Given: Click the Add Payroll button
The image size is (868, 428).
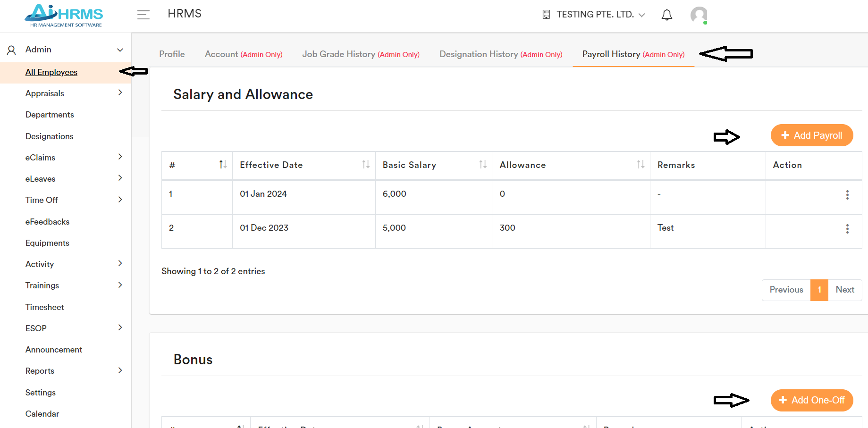Looking at the screenshot, I should pyautogui.click(x=811, y=135).
